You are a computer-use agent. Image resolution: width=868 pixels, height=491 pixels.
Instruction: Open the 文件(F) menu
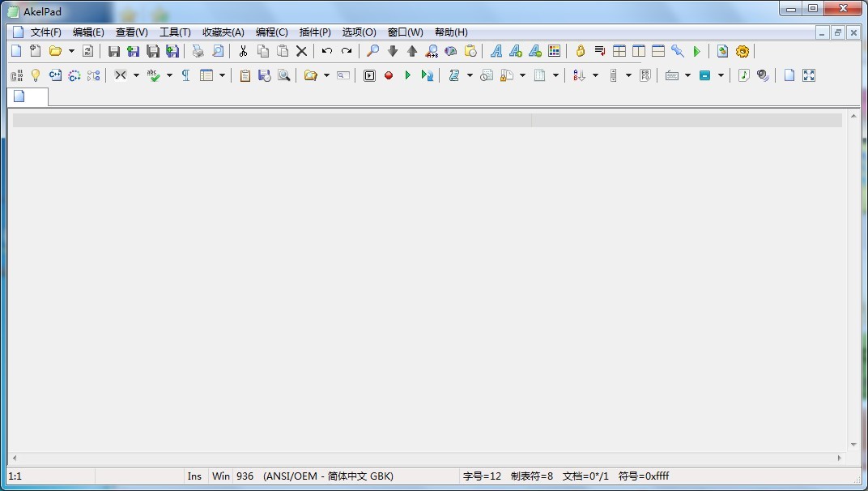coord(45,32)
